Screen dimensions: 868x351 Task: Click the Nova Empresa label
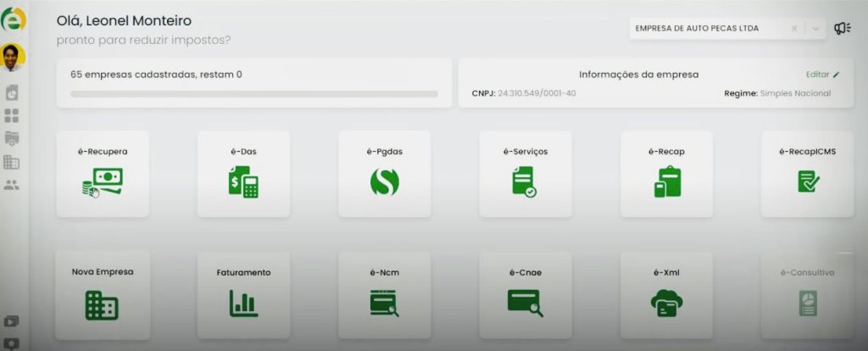[103, 272]
